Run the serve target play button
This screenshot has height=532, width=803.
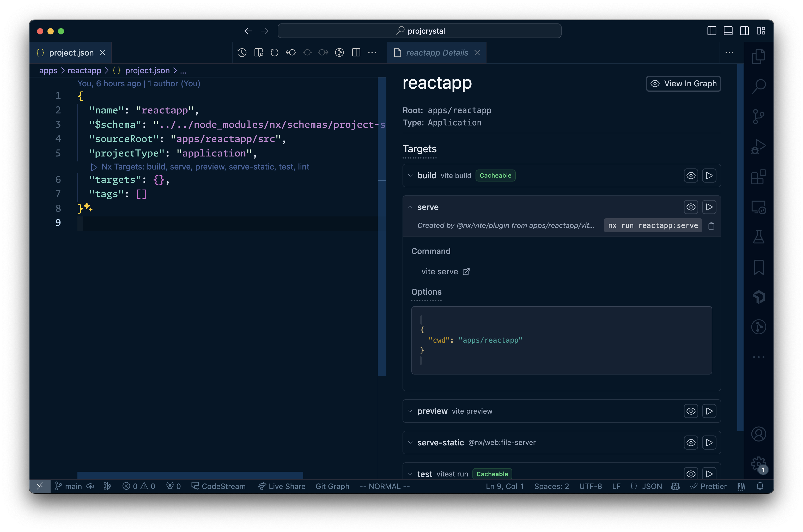[x=709, y=207]
